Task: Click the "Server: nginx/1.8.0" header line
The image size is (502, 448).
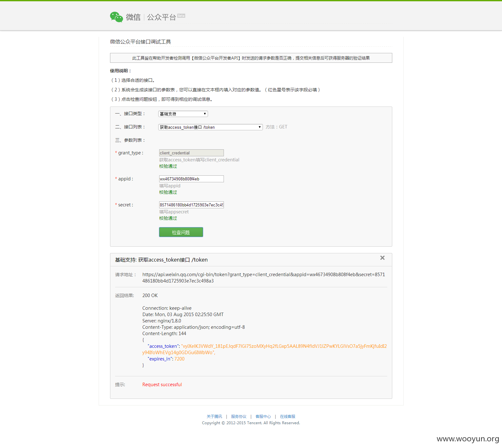Action: click(162, 321)
